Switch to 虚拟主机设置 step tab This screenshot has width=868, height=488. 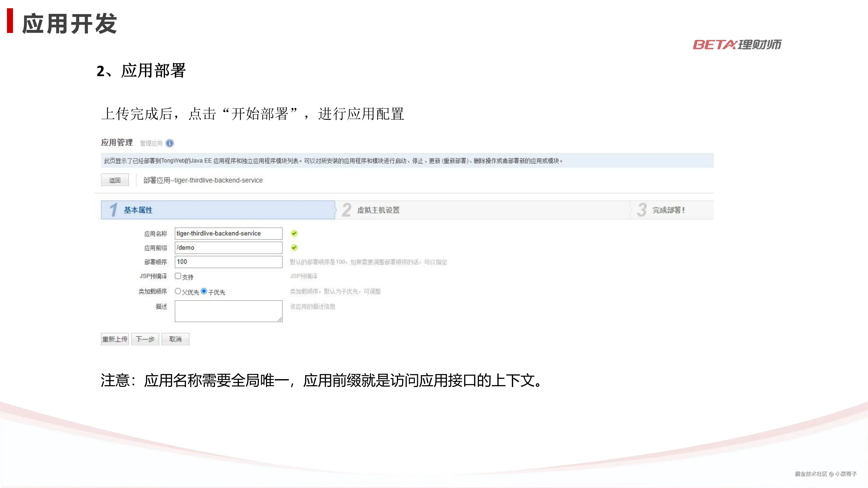pos(378,210)
